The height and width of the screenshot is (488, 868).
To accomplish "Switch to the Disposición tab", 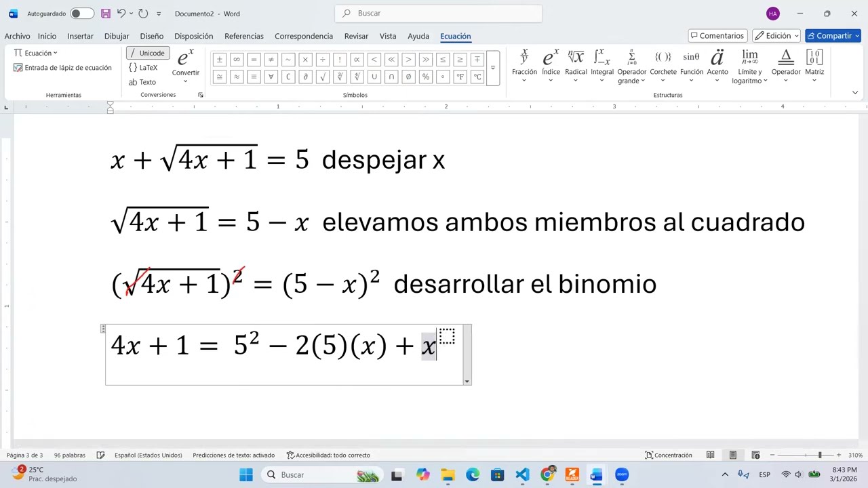I will (193, 36).
